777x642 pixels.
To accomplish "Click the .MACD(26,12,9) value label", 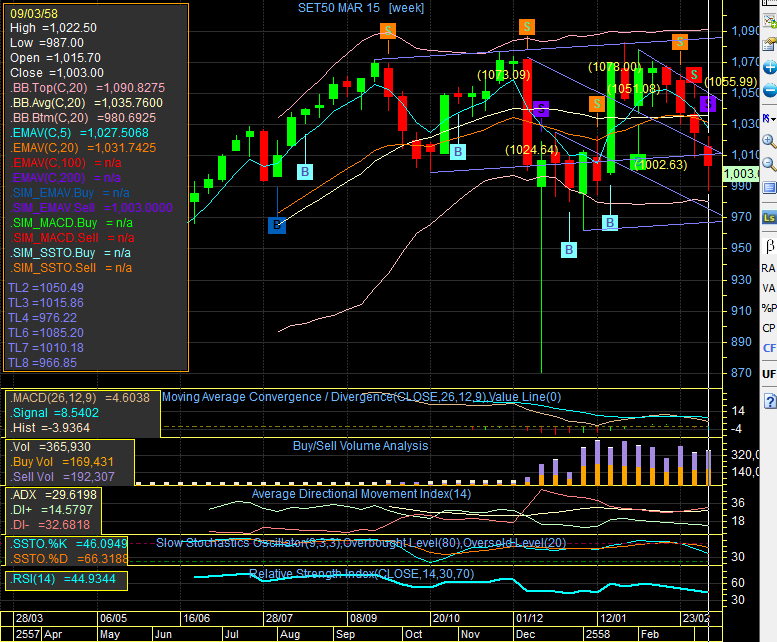I will tap(80, 398).
